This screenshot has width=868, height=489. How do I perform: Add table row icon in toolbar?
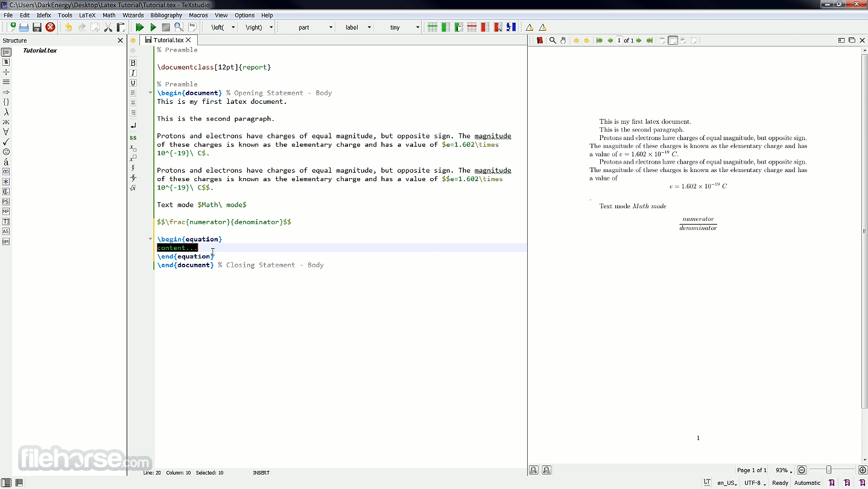432,27
